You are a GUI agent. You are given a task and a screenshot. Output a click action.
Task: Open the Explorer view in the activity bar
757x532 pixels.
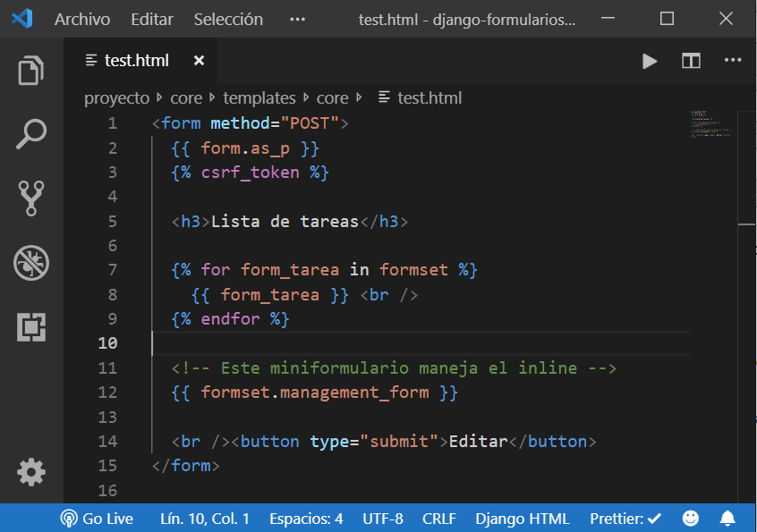[x=31, y=71]
